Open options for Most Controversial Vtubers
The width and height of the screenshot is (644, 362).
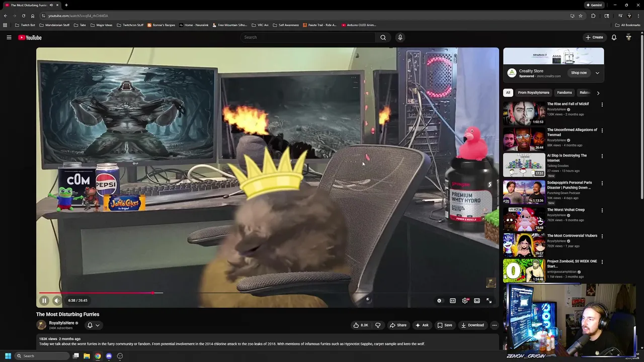click(x=602, y=236)
